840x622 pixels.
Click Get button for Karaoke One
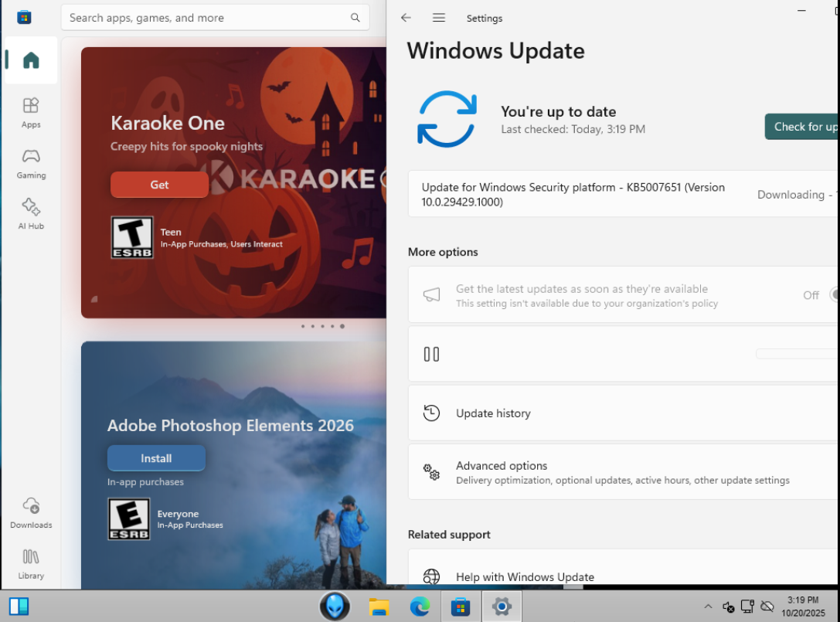click(159, 185)
